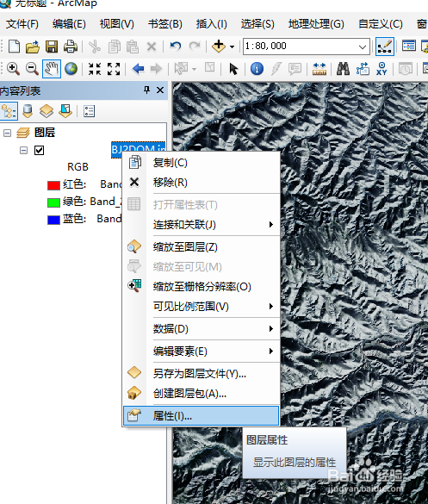Choose 缩放至图层(Z) in context menu
Image resolution: width=428 pixels, height=504 pixels.
[x=201, y=247]
